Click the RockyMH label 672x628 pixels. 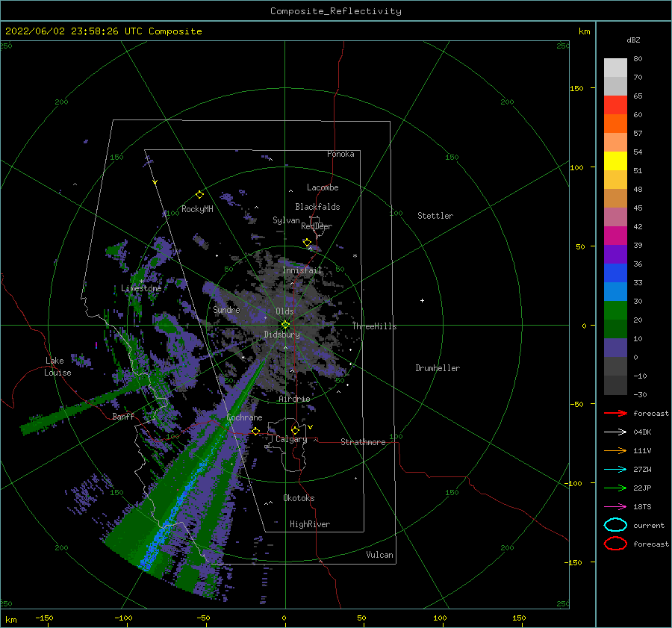197,209
